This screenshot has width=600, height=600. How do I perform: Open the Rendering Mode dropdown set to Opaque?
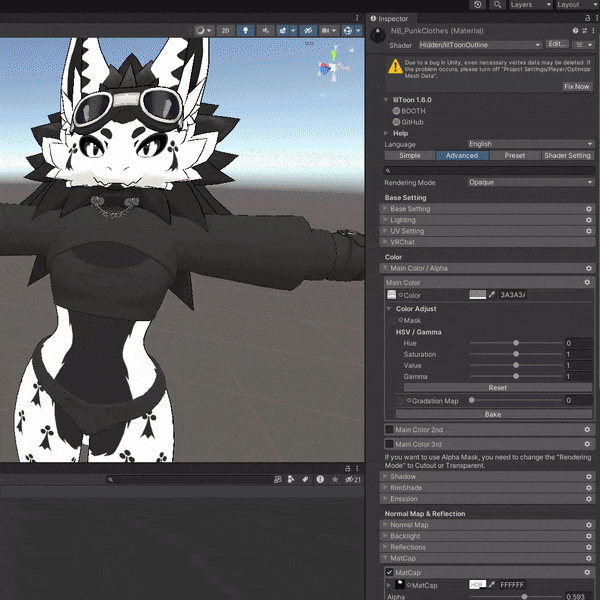531,182
